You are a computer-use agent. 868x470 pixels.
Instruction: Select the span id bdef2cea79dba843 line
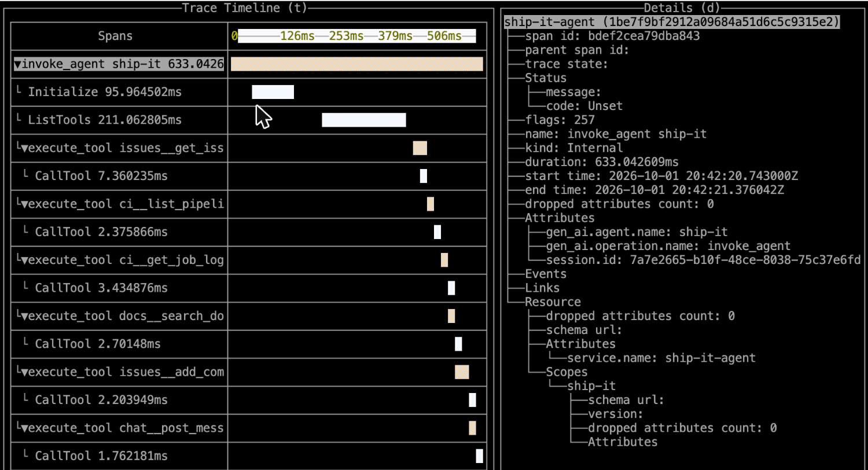(x=613, y=36)
